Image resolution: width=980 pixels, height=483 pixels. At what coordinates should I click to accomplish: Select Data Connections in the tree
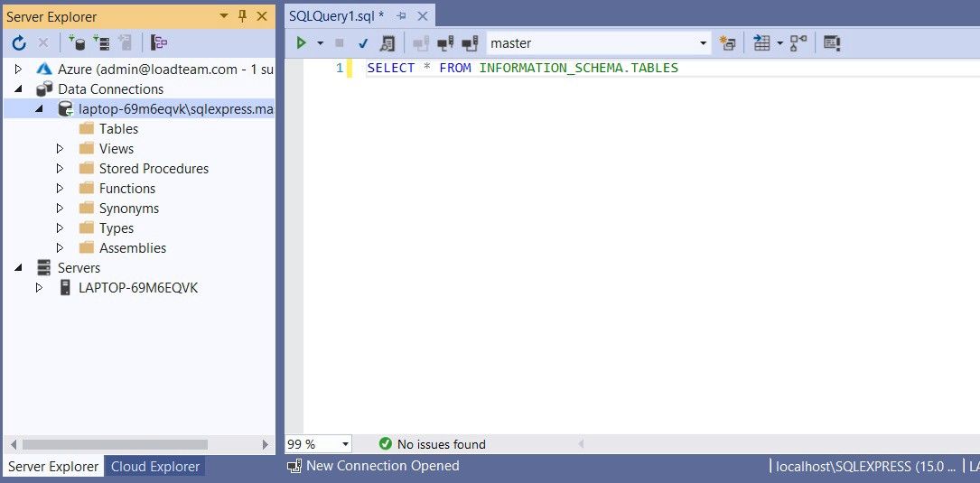tap(110, 88)
